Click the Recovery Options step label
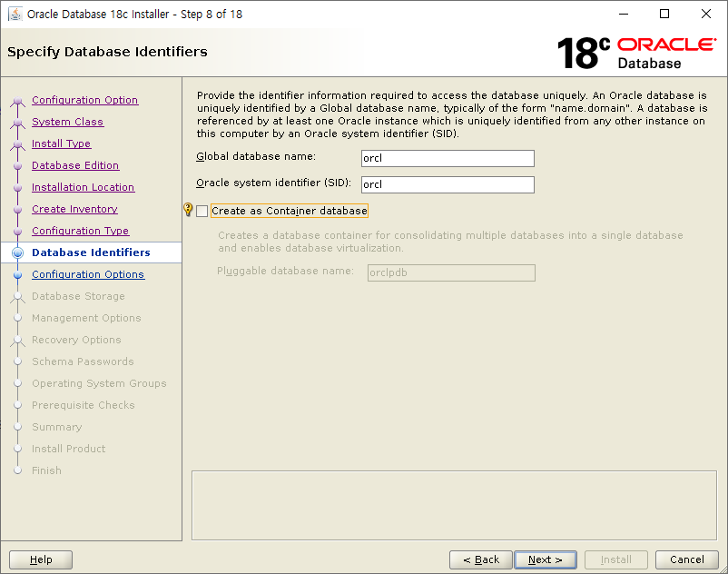The image size is (728, 574). (x=76, y=340)
